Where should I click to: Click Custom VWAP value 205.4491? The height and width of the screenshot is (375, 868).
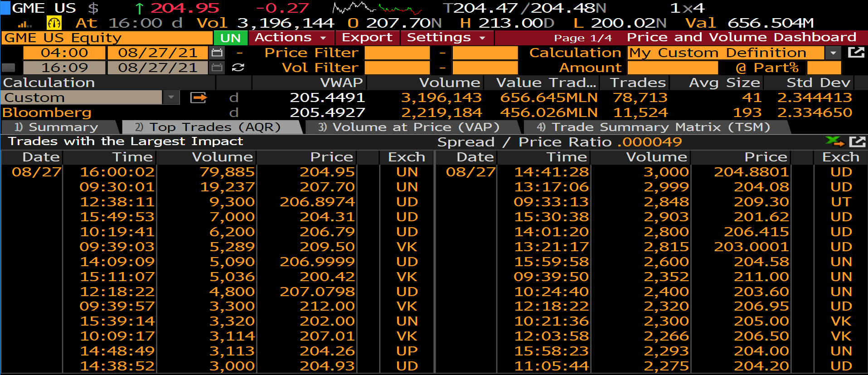point(327,97)
